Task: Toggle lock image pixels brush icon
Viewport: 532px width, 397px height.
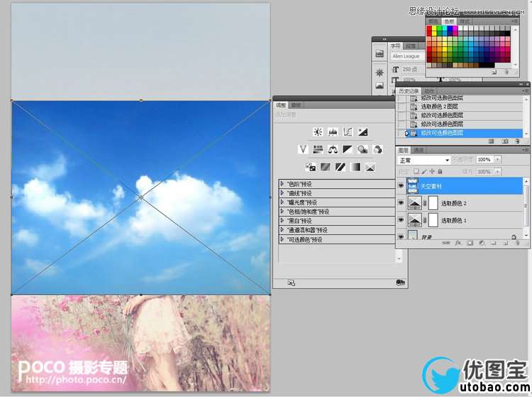Action: pyautogui.click(x=424, y=171)
